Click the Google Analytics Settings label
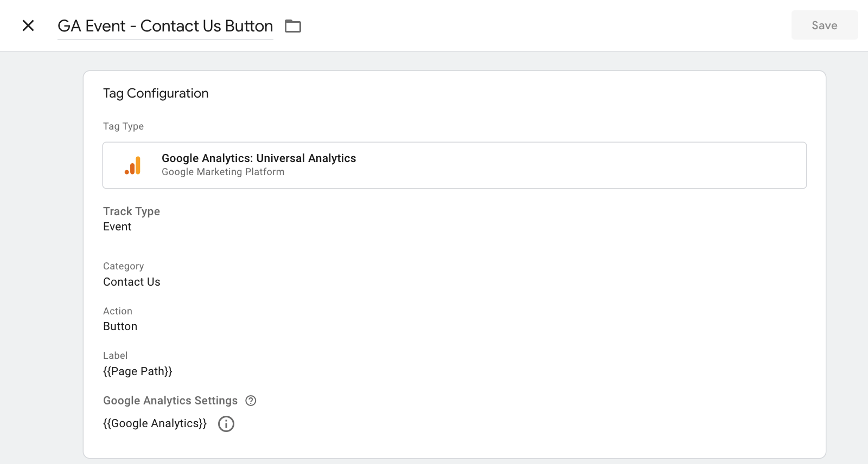The height and width of the screenshot is (464, 868). (x=170, y=401)
